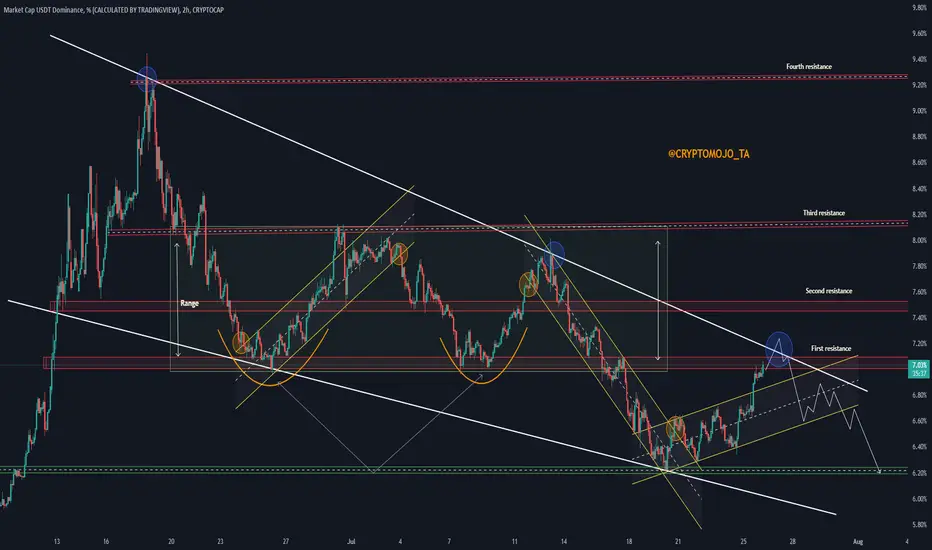Select the blue ellipse at the chart's highest peak

(x=147, y=79)
